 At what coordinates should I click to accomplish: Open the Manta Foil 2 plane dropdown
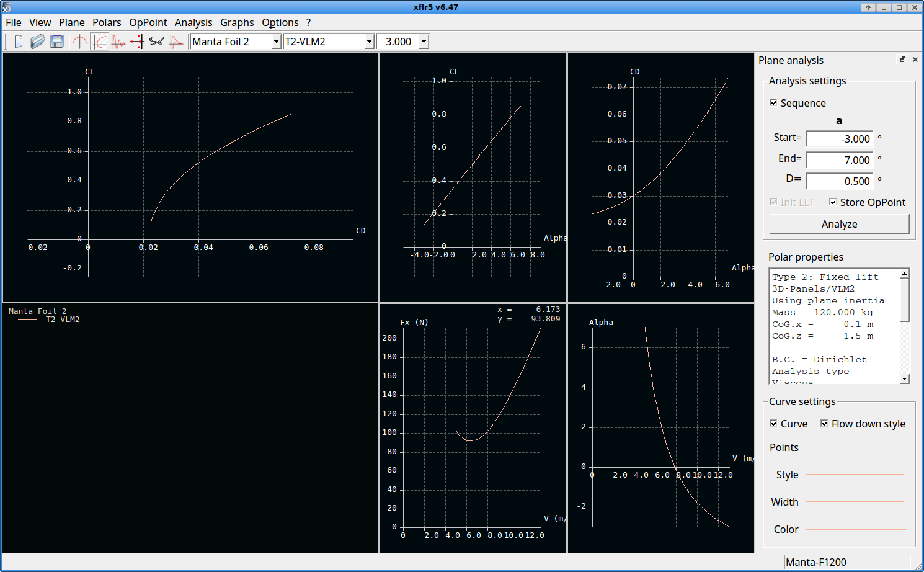coord(236,42)
